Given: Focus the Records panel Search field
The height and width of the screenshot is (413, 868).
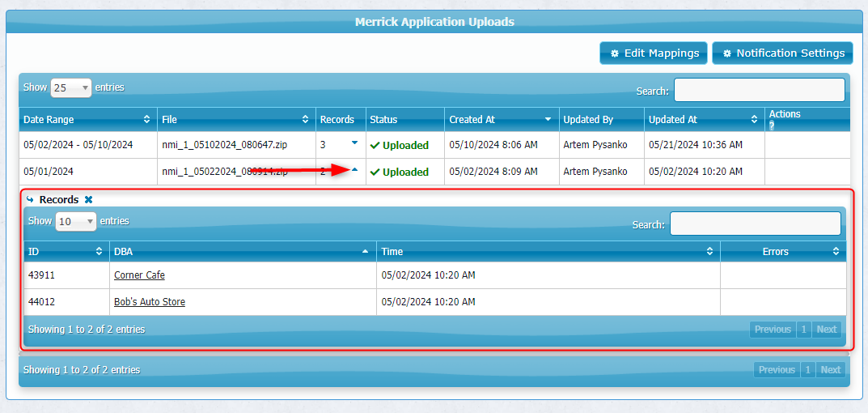Looking at the screenshot, I should (x=755, y=224).
